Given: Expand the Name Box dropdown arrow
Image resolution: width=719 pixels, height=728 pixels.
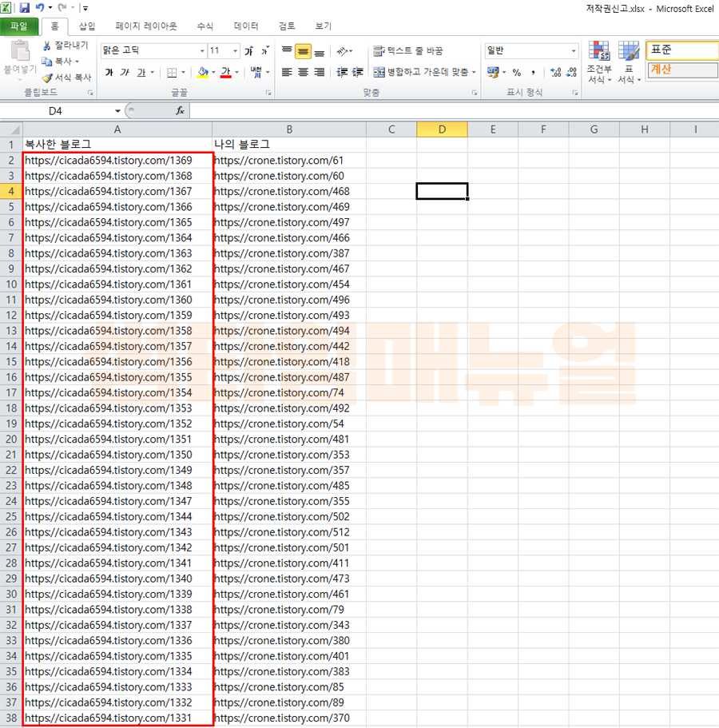Looking at the screenshot, I should click(x=117, y=111).
